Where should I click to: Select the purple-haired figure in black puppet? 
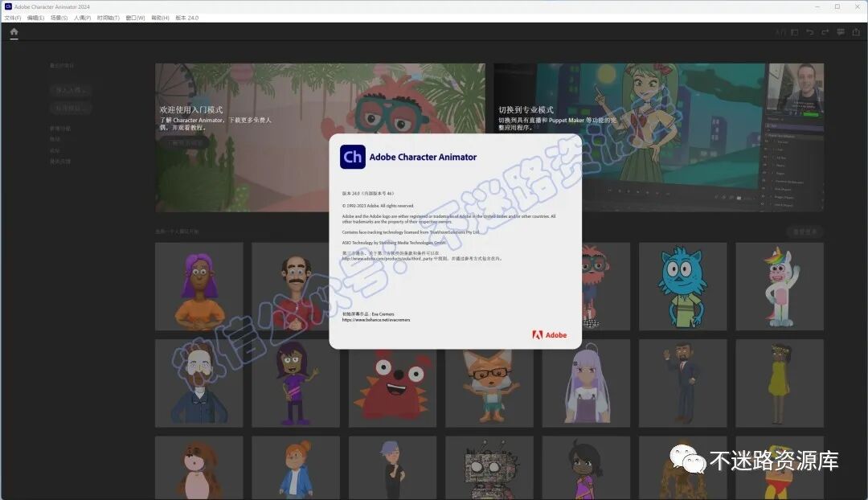pyautogui.click(x=392, y=468)
